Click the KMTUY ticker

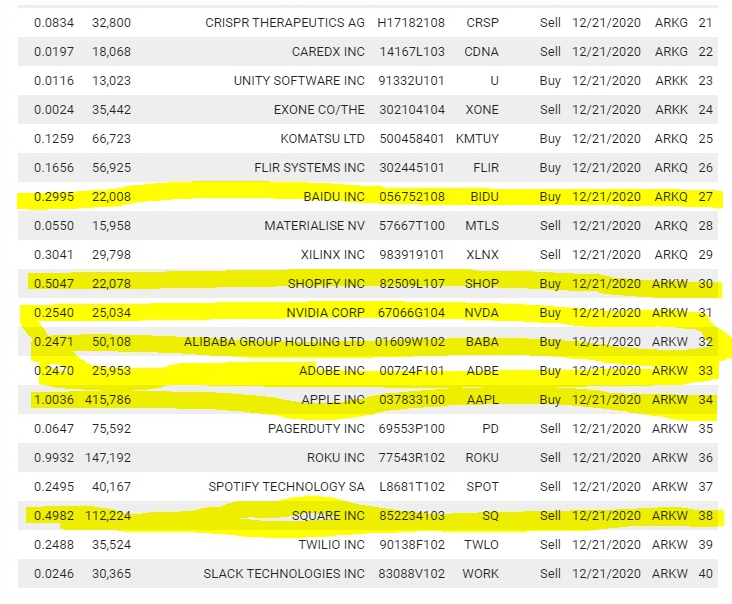477,139
